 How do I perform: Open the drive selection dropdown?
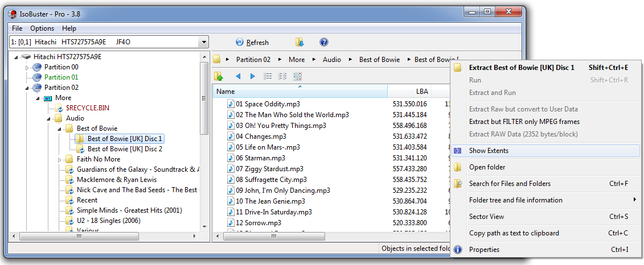203,42
